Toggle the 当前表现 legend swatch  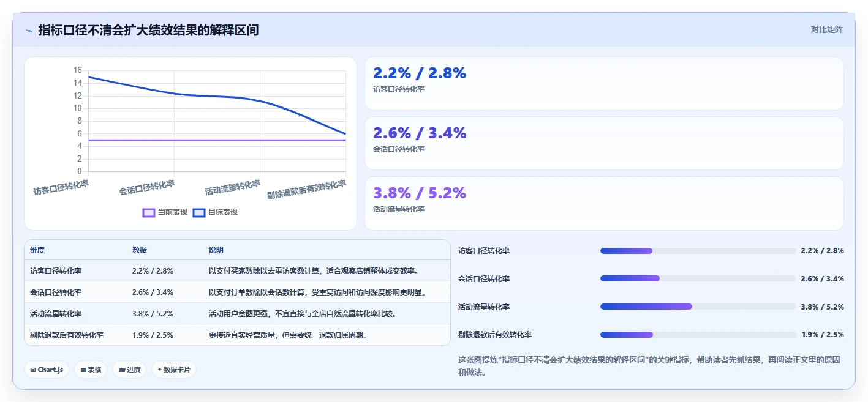coord(148,212)
